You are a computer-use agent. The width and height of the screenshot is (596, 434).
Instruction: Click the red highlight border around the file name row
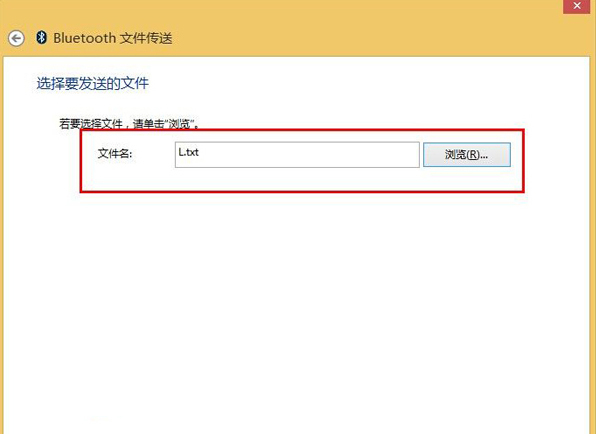(x=302, y=192)
